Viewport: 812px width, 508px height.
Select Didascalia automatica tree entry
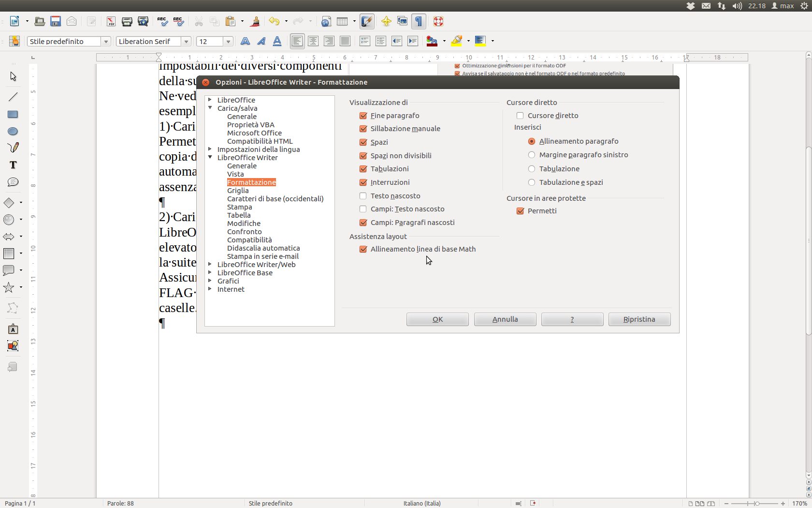point(263,248)
